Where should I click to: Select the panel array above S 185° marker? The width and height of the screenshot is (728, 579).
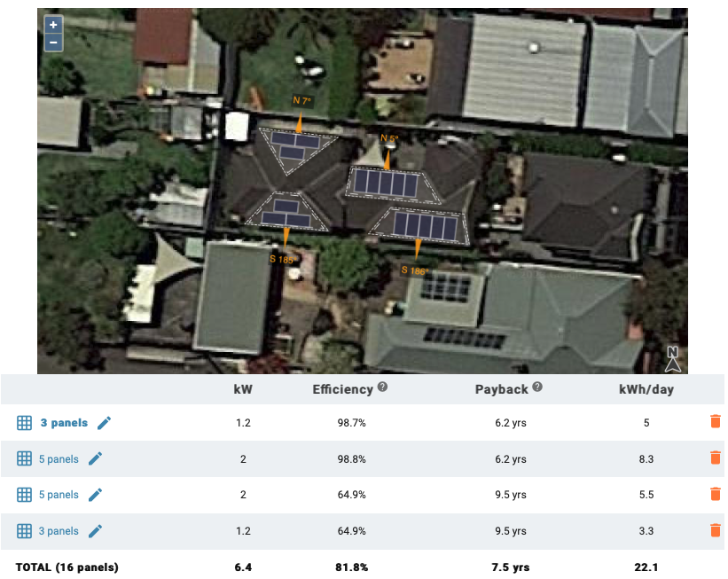[x=286, y=213]
